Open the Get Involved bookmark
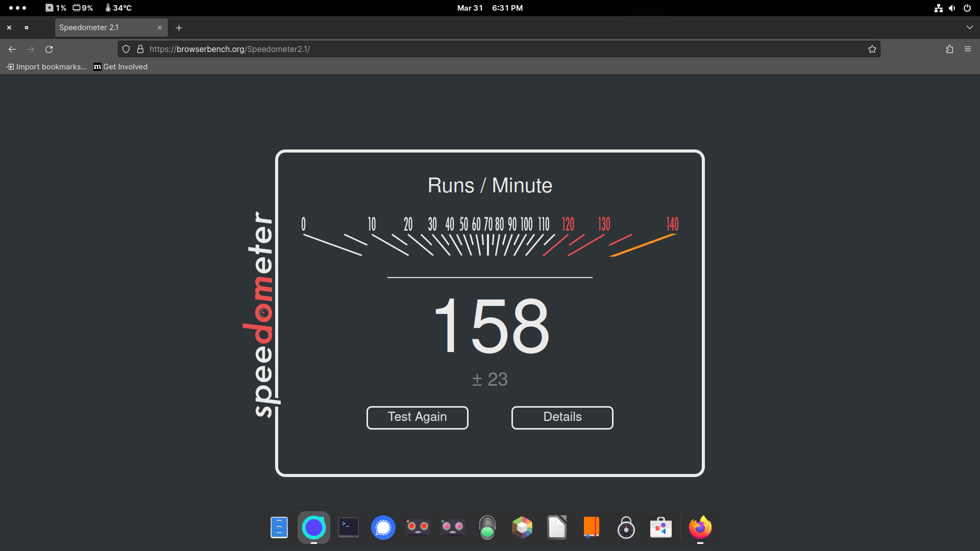 point(120,67)
